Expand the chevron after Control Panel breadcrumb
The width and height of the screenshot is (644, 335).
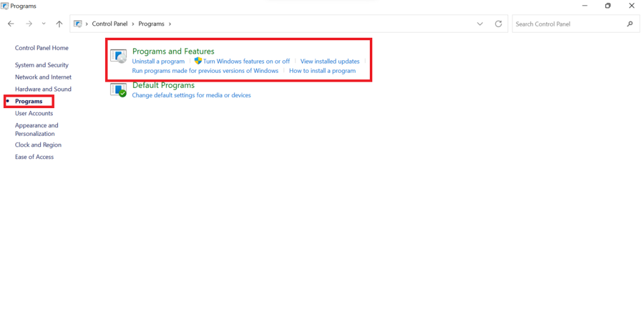133,24
